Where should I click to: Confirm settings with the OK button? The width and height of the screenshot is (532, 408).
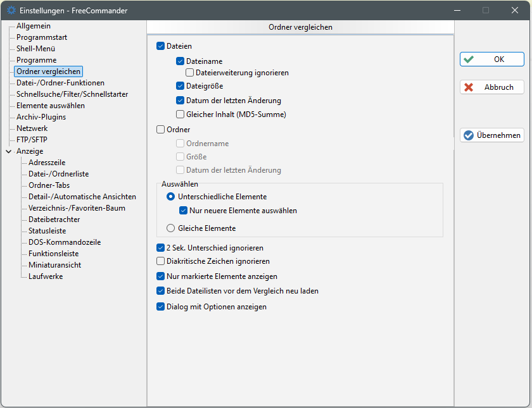[492, 59]
